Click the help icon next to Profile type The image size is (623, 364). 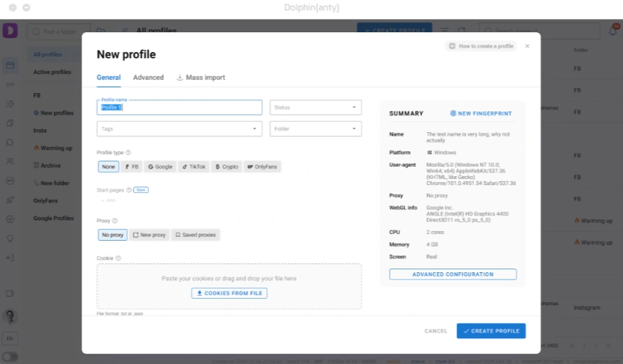pos(128,153)
